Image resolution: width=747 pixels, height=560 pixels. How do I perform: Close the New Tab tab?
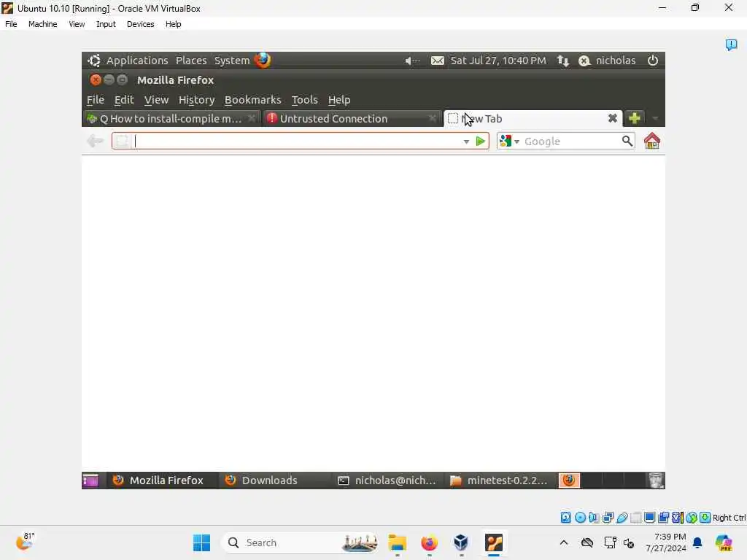click(x=613, y=118)
